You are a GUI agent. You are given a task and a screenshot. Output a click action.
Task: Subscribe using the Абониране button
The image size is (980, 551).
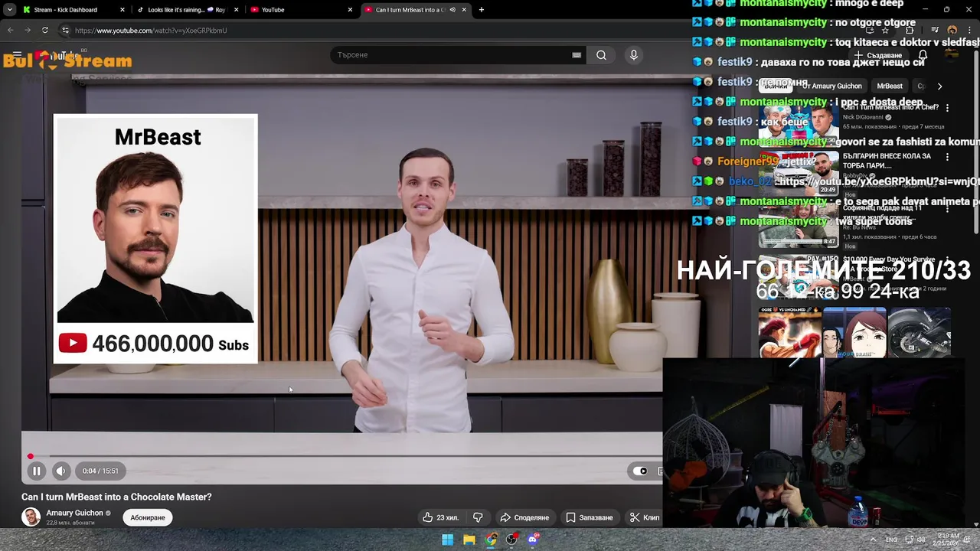coord(148,517)
